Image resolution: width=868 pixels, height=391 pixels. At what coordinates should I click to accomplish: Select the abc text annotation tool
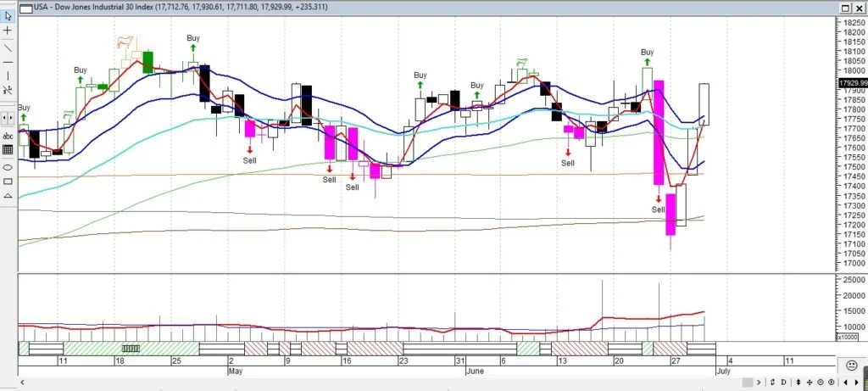8,136
